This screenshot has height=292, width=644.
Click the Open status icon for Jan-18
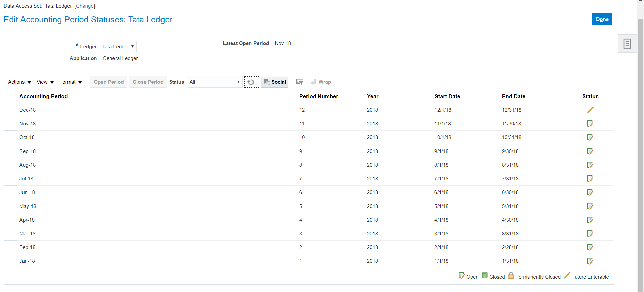click(590, 261)
